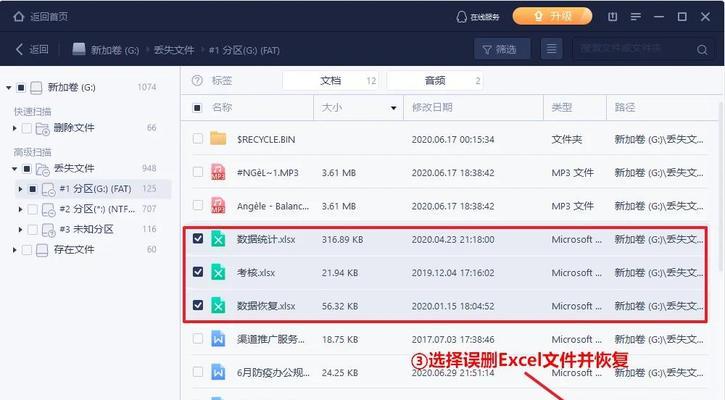The width and height of the screenshot is (725, 400).
Task: Check the #3 未知分区 checkbox
Action: [32, 229]
